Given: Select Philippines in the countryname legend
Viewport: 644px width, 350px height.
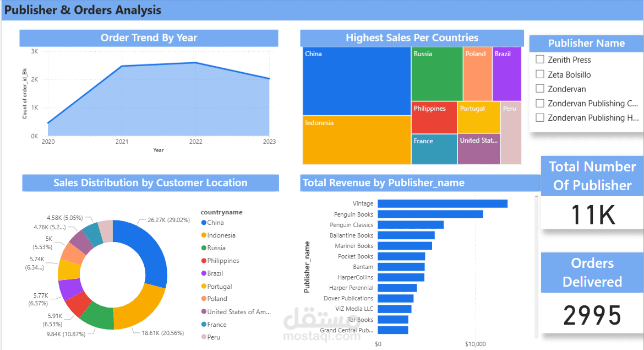Looking at the screenshot, I should 220,261.
